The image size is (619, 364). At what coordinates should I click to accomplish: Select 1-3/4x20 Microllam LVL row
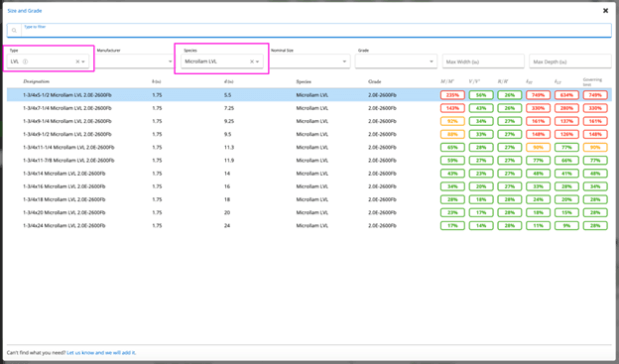309,212
